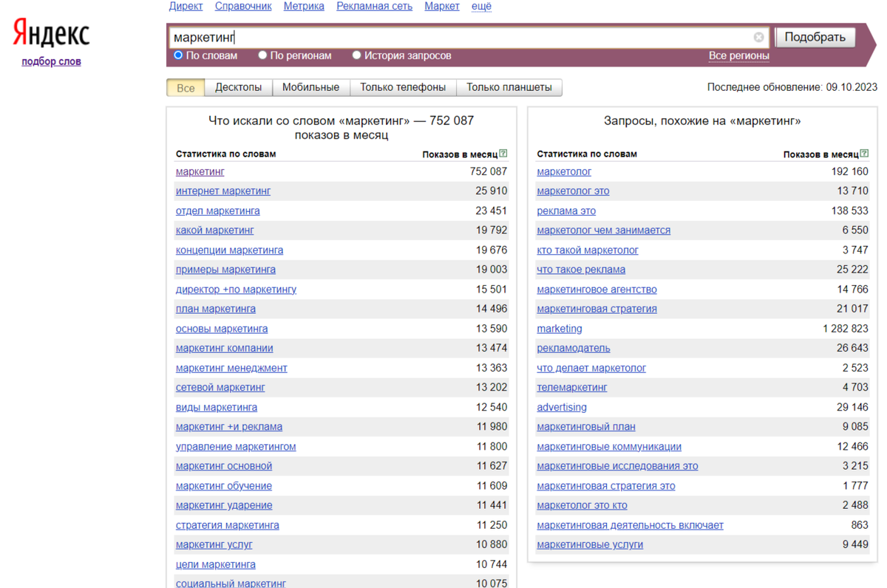Open the 'Рекламная сеть' top link

point(374,7)
